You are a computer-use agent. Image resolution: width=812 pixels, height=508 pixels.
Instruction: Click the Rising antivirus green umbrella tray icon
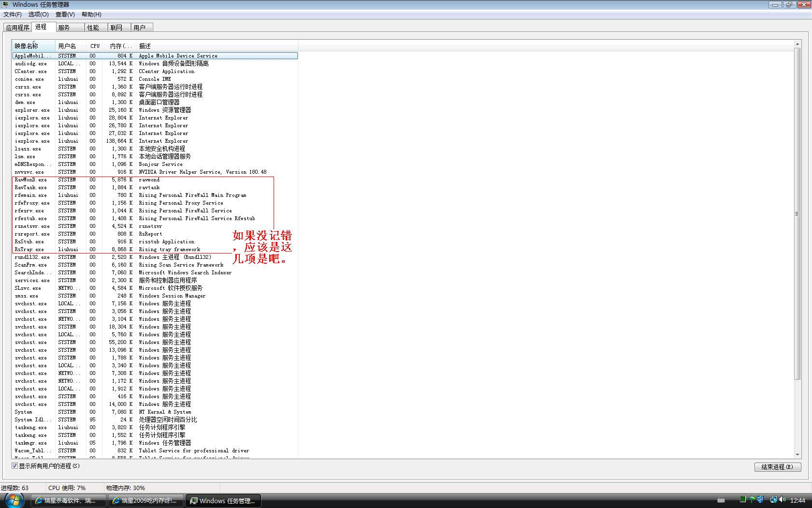point(752,500)
